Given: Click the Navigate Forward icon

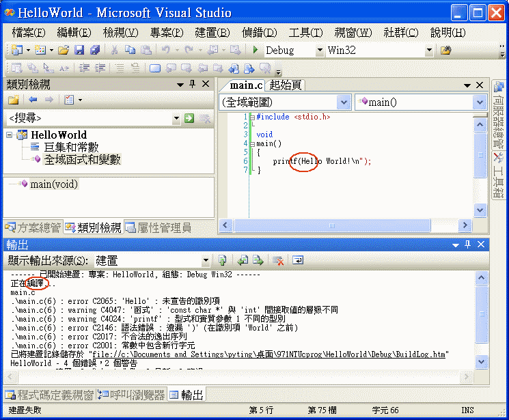Looking at the screenshot, I should [x=235, y=50].
